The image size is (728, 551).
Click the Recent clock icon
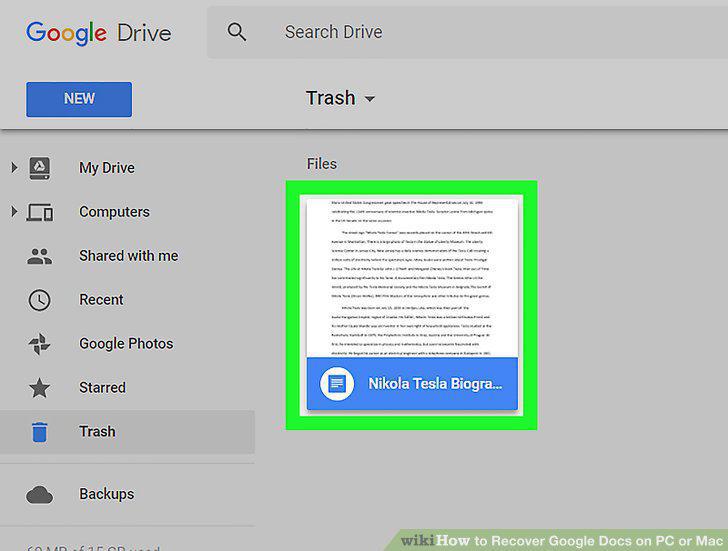click(x=39, y=300)
